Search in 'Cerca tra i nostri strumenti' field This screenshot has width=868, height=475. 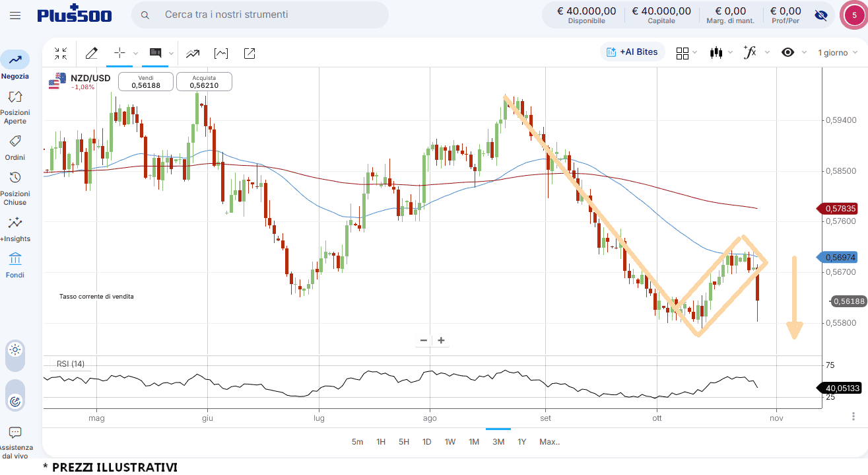tap(260, 15)
